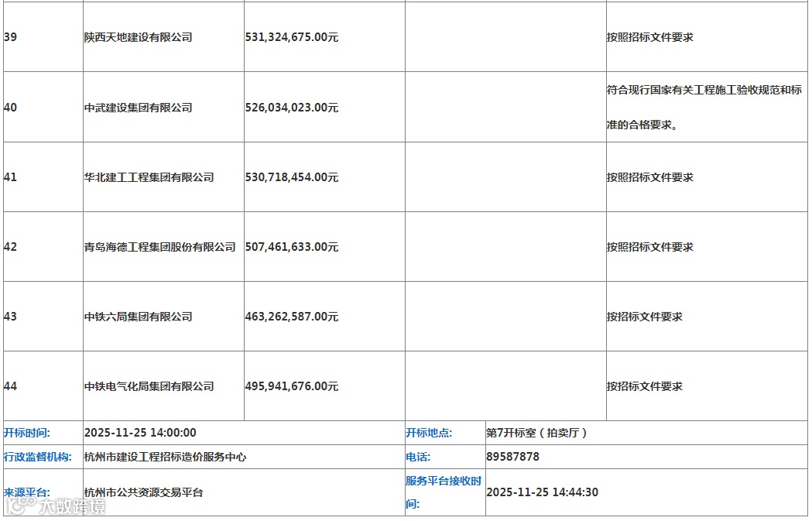Select receive time 2025-11-25 14:44:30
The height and width of the screenshot is (521, 812).
coord(542,492)
